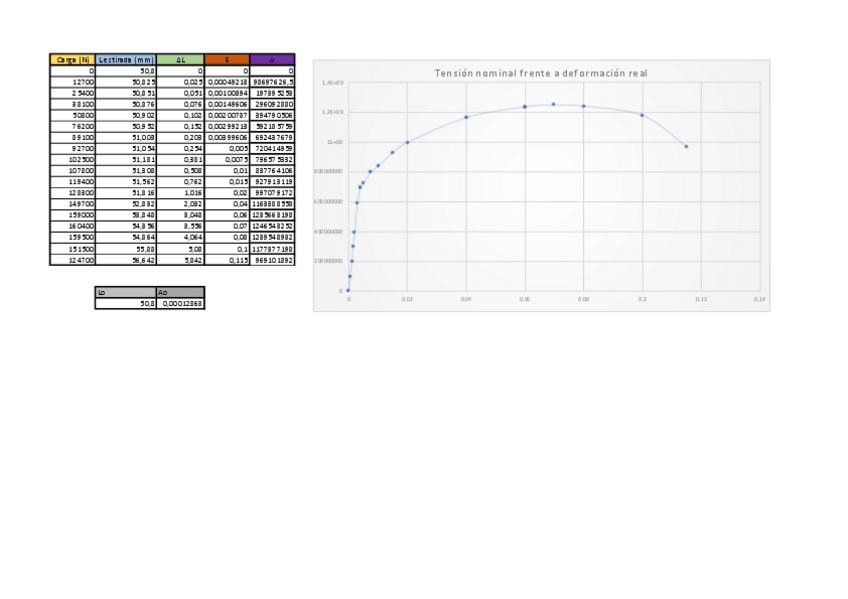Select the 'Lo' header cell

pos(126,292)
